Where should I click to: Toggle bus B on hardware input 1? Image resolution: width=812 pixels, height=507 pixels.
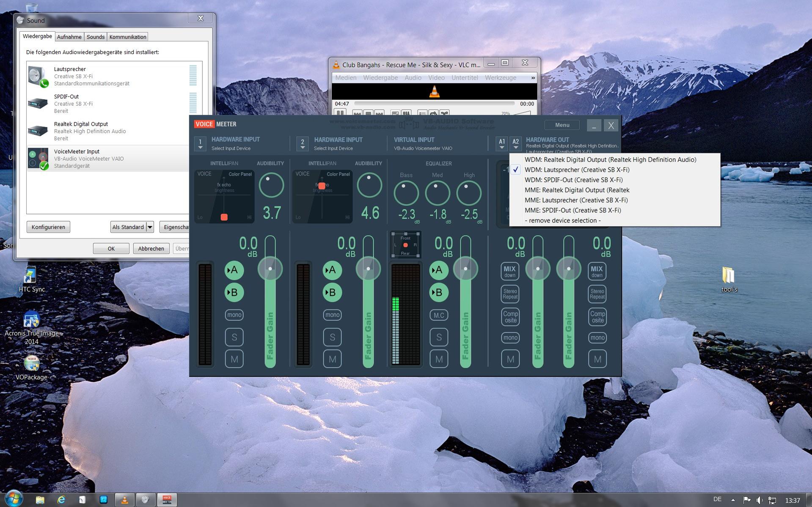[234, 292]
